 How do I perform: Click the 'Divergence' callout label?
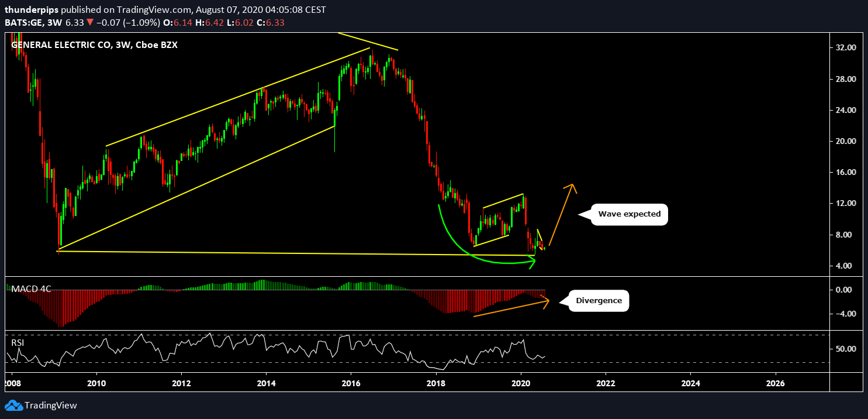coord(599,301)
